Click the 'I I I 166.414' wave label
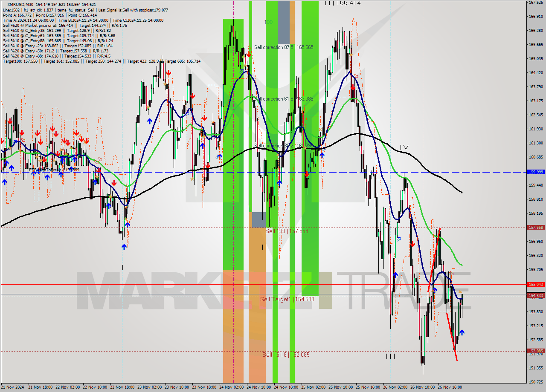Viewport: 546px width, 392px height. coord(343,3)
